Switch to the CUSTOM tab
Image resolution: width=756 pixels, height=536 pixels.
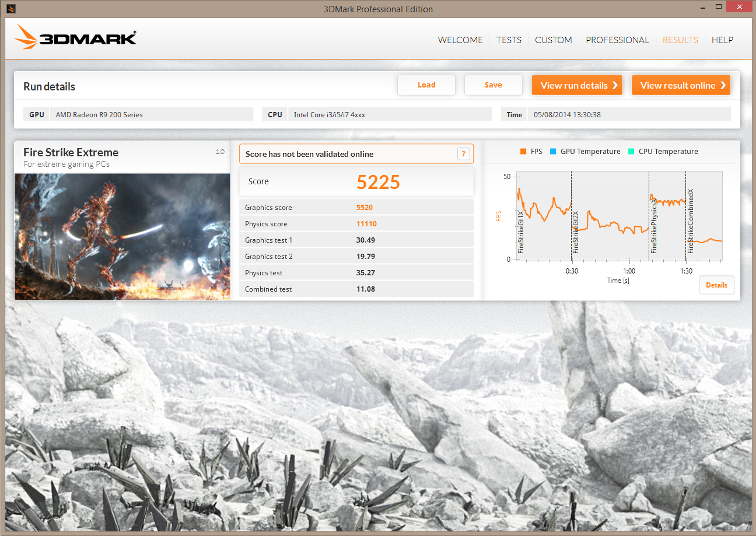(553, 40)
